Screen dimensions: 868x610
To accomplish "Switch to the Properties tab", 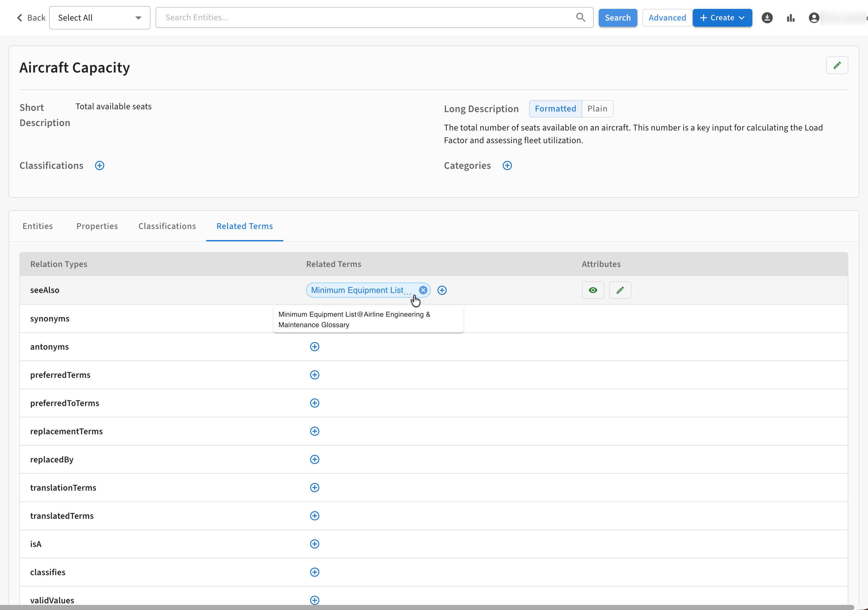I will (x=97, y=226).
